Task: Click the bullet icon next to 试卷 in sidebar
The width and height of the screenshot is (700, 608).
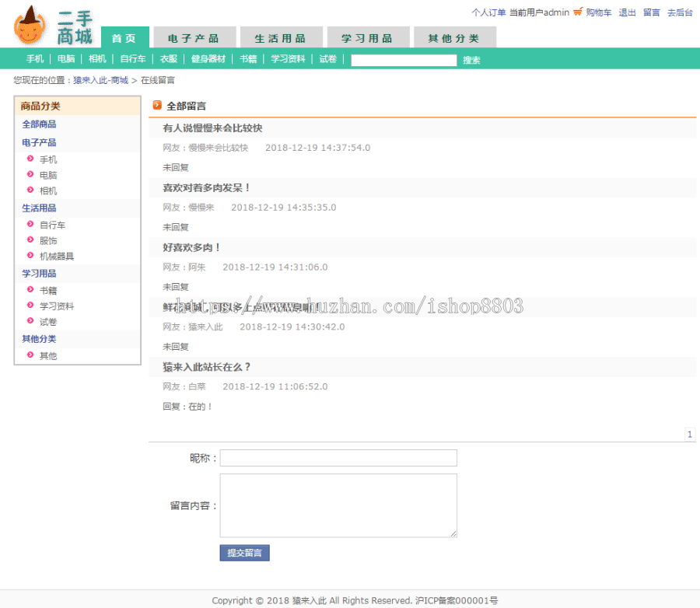Action: tap(30, 320)
